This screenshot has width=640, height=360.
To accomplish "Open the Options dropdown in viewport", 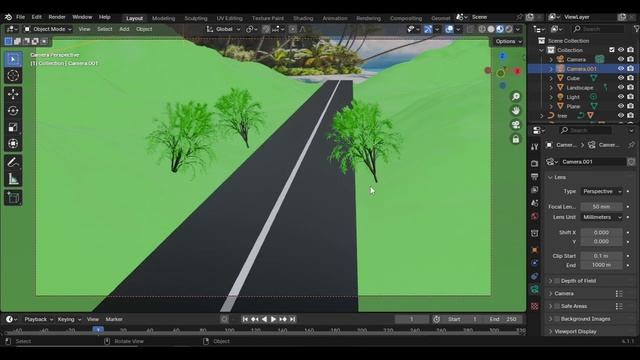I will coord(509,41).
